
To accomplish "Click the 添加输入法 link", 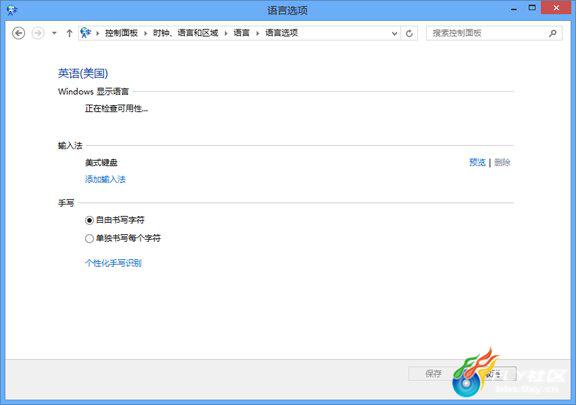I will 105,179.
